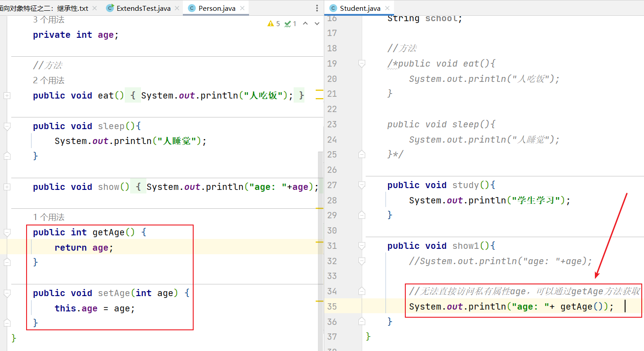This screenshot has height=351, width=644.
Task: Show the '3 个用法' usages of age field
Action: point(49,20)
